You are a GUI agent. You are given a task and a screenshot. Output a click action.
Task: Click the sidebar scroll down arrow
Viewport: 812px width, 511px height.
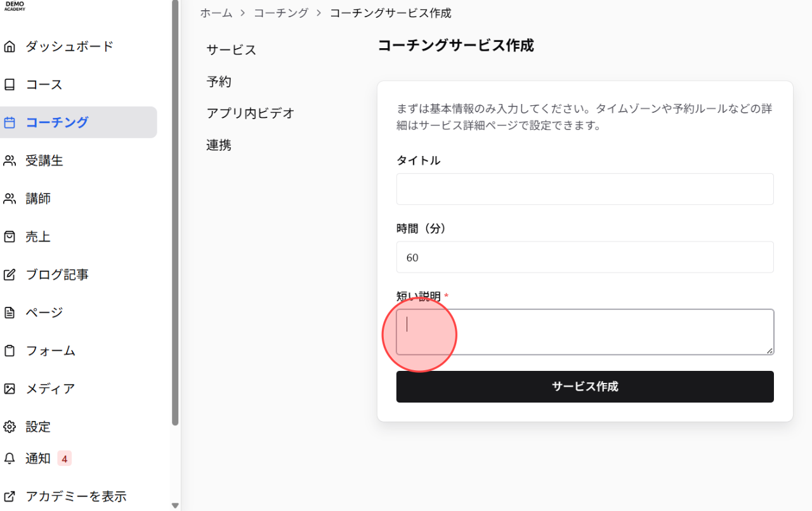pos(176,506)
